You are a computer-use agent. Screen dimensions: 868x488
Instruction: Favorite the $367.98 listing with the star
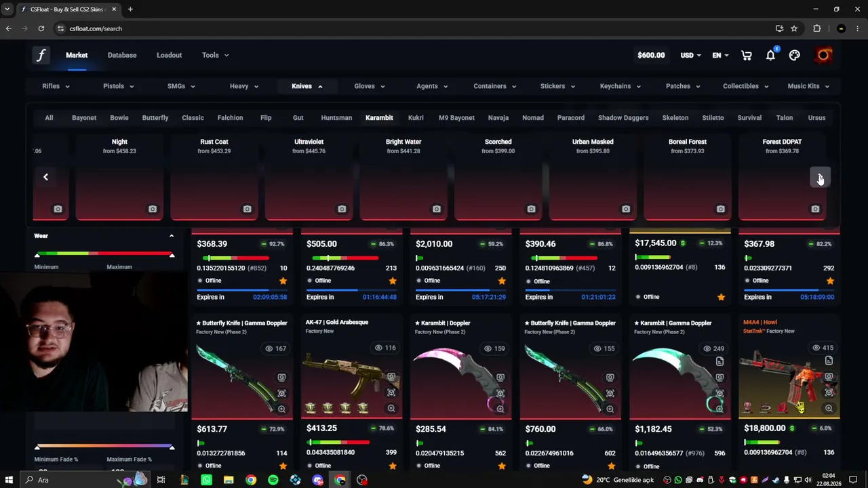830,281
